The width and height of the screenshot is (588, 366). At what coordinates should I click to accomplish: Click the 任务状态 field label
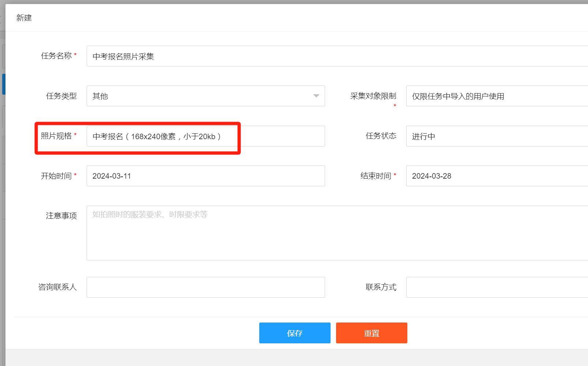[x=381, y=136]
